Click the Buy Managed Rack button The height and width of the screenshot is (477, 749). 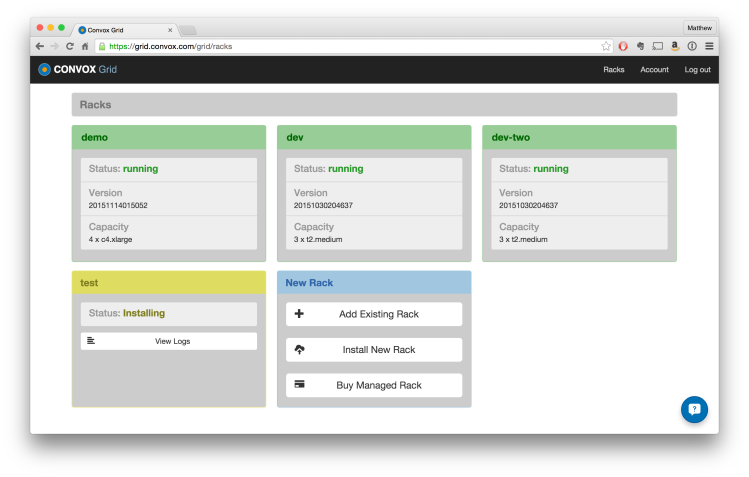tap(374, 385)
